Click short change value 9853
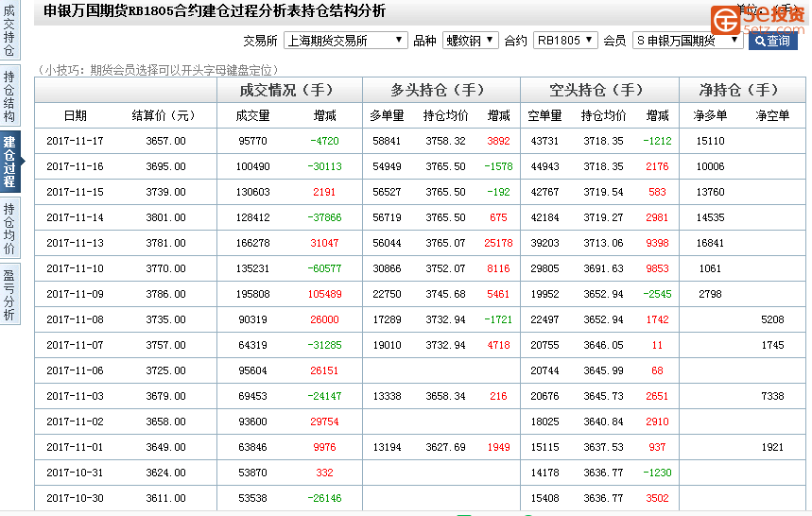This screenshot has height=516, width=812. tap(657, 268)
